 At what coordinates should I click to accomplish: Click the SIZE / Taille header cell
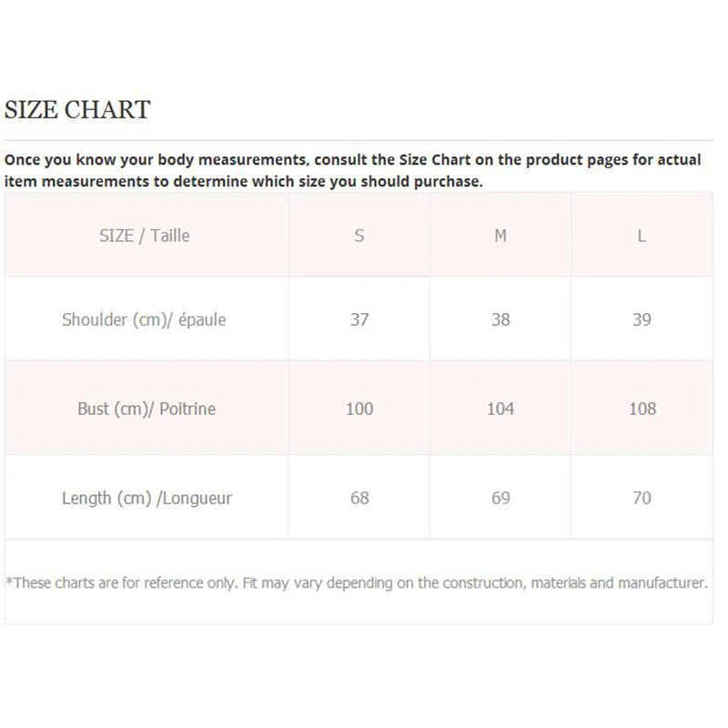145,236
